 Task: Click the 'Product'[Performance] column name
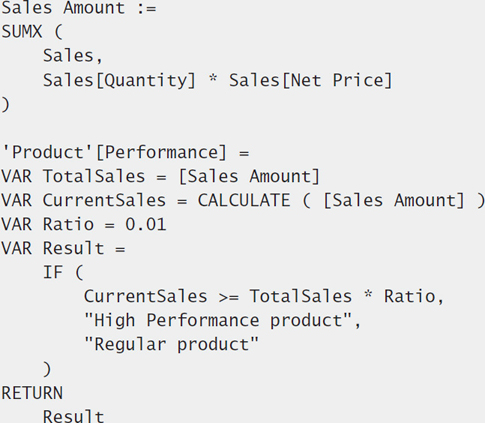pos(114,153)
